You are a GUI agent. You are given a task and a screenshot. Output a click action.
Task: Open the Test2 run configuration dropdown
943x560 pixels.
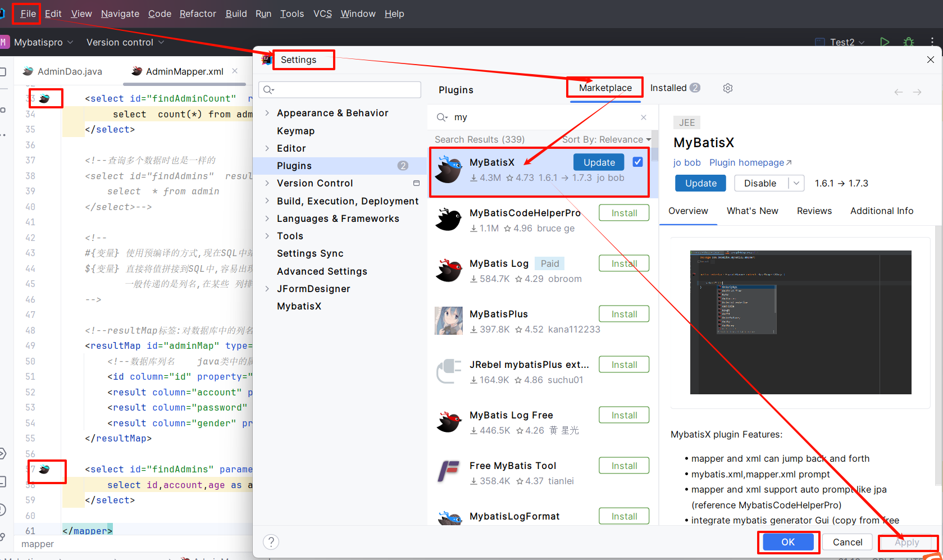click(x=840, y=42)
